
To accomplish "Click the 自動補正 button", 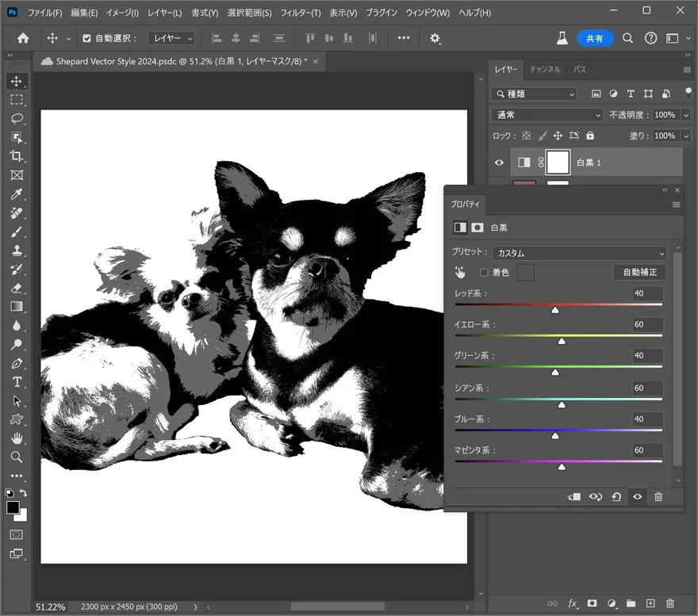I will pos(639,273).
